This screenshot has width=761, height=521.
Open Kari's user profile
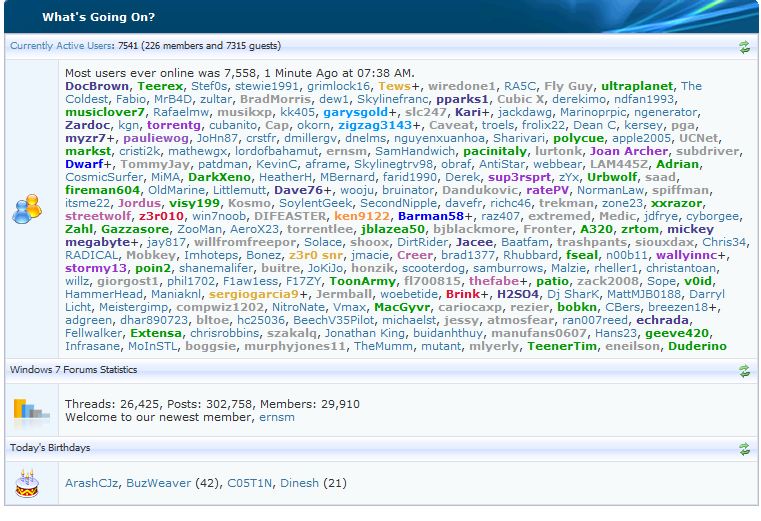468,112
